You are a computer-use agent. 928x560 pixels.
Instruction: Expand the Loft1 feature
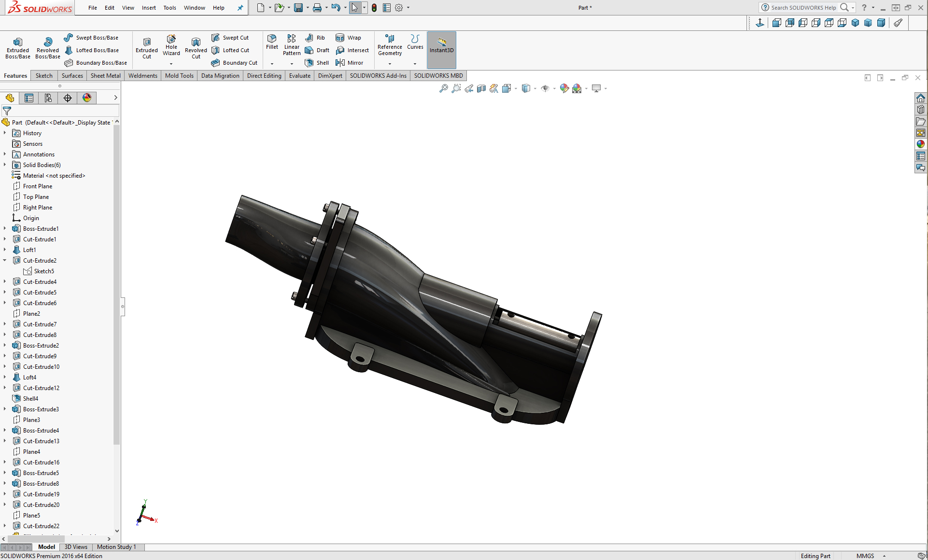(x=5, y=250)
